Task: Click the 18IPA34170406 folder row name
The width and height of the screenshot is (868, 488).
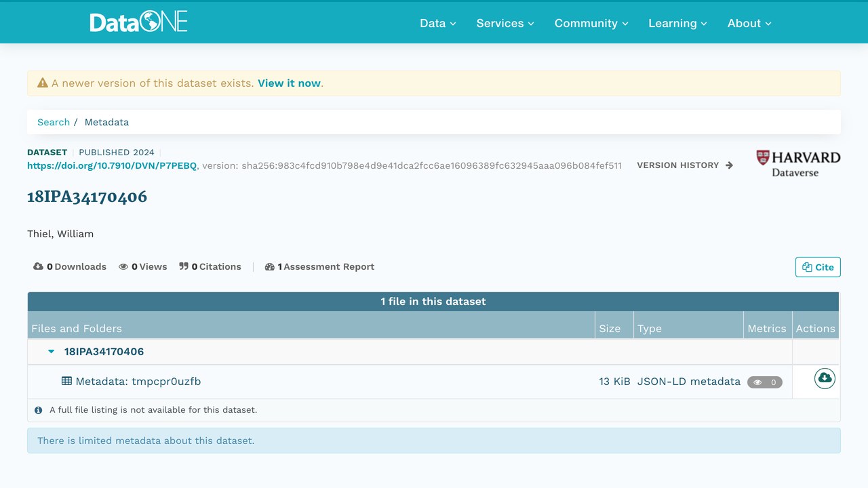Action: [x=104, y=352]
